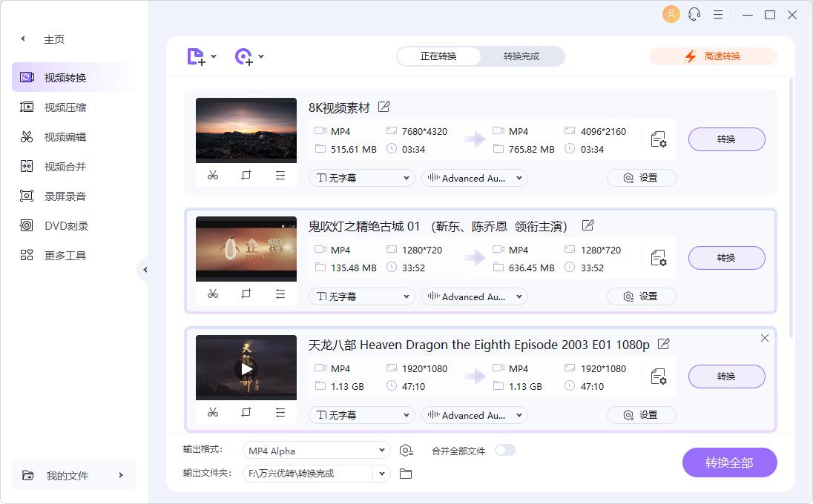The width and height of the screenshot is (813, 504).
Task: Enable the 合并全部文件 merge toggle
Action: point(505,450)
